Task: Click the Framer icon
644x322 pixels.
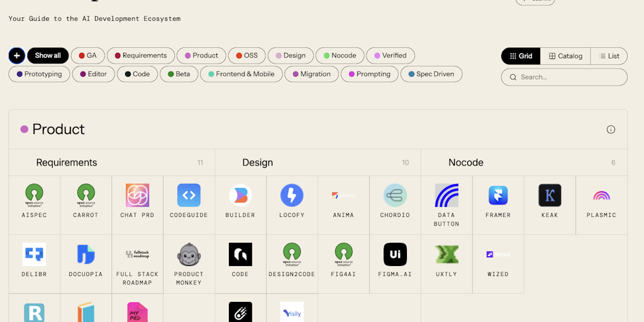Action: (x=498, y=195)
